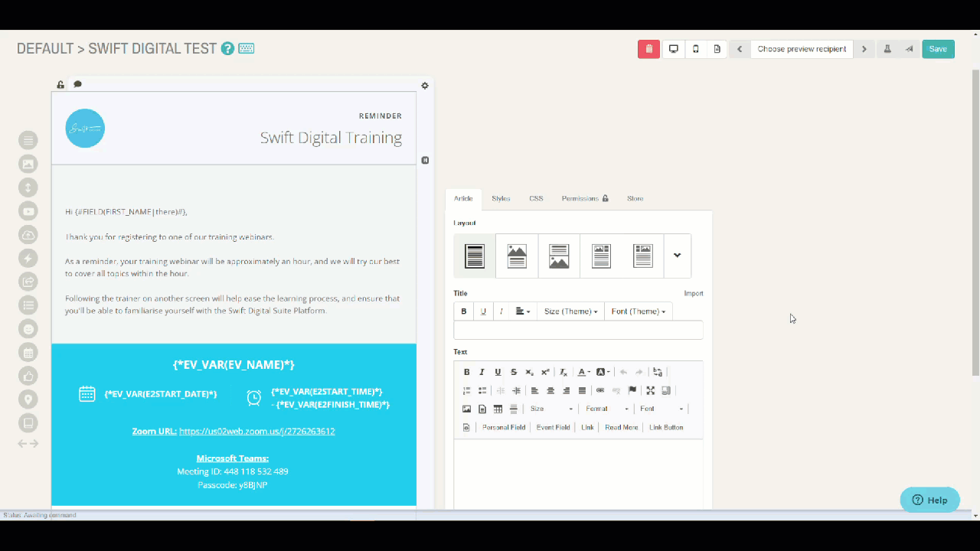980x551 pixels.
Task: Open Size (Theme) dropdown
Action: [570, 311]
